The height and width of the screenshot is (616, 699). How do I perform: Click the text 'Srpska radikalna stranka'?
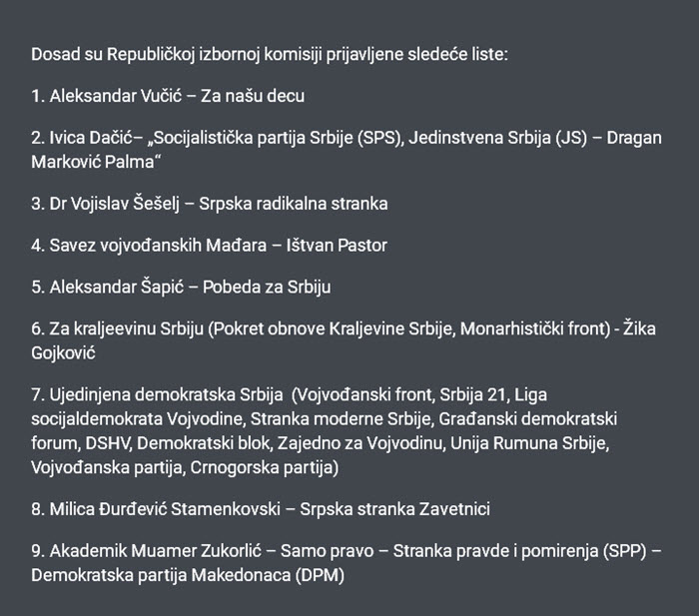(294, 204)
